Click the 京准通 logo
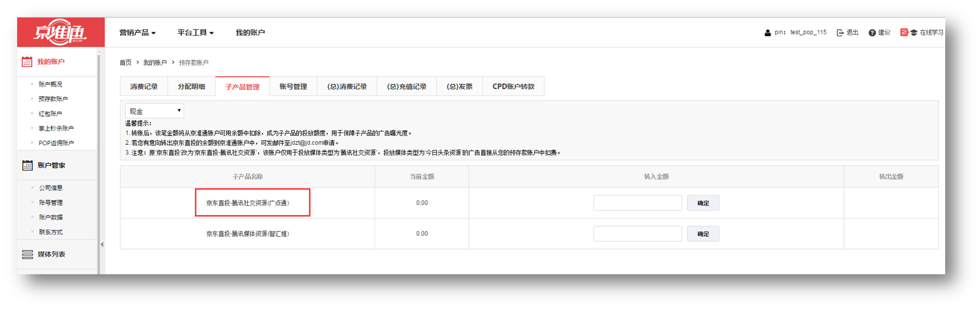 point(60,32)
